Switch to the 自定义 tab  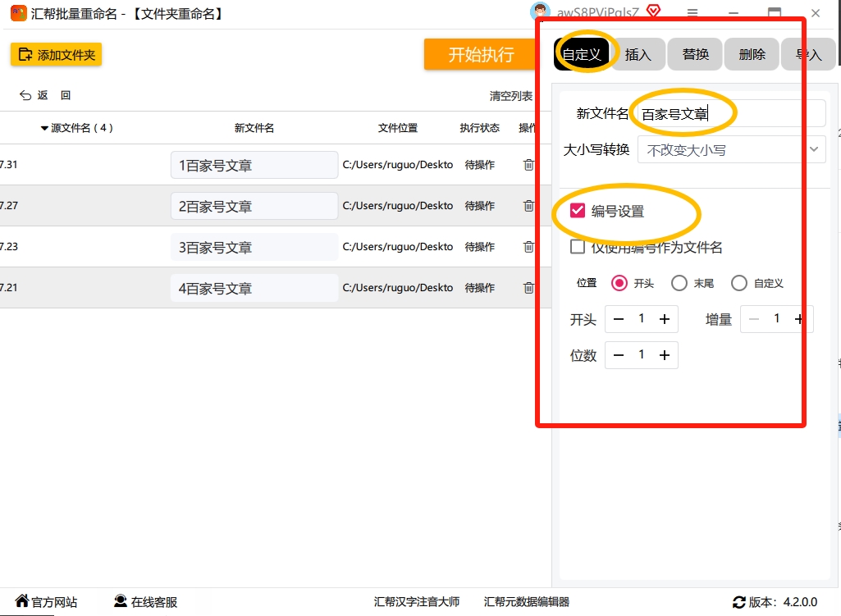coord(582,54)
